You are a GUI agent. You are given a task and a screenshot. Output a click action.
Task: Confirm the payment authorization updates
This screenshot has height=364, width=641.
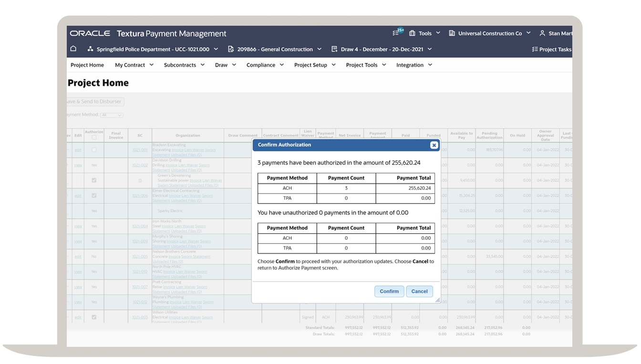click(x=389, y=291)
